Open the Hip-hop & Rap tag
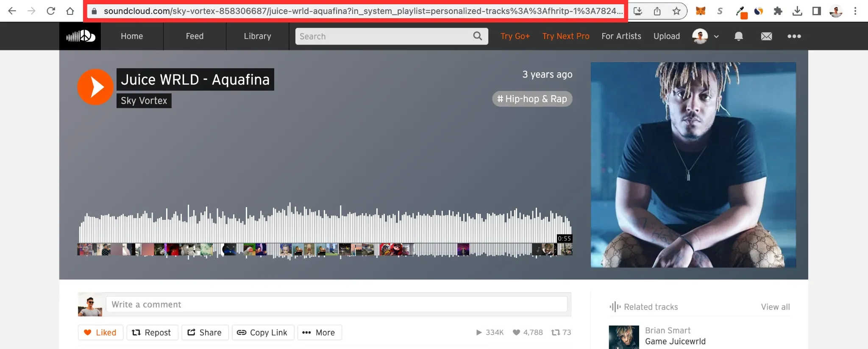This screenshot has width=868, height=349. pos(532,99)
